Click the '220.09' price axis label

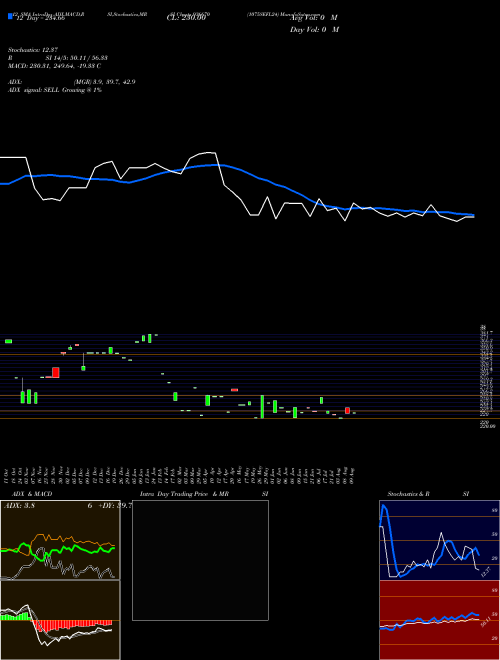coord(486,426)
